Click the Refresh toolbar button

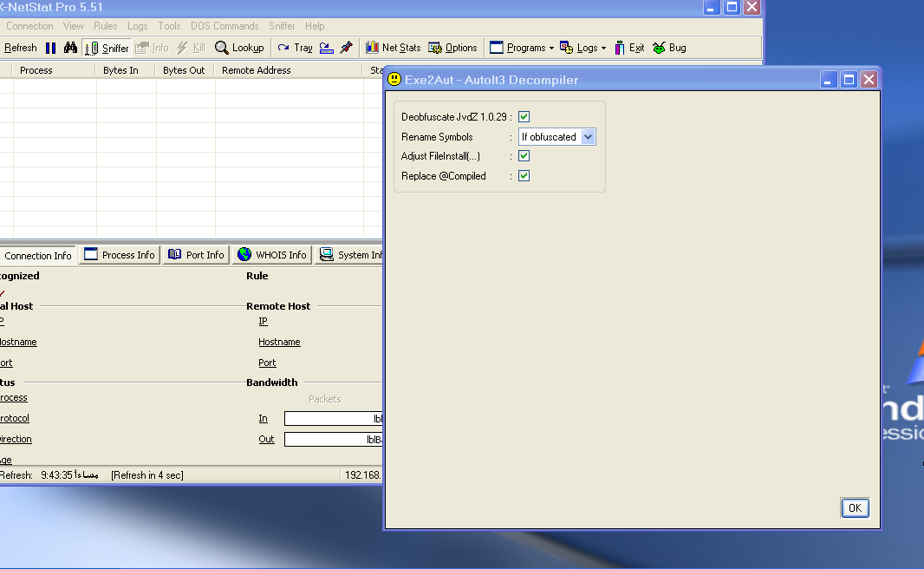click(19, 48)
